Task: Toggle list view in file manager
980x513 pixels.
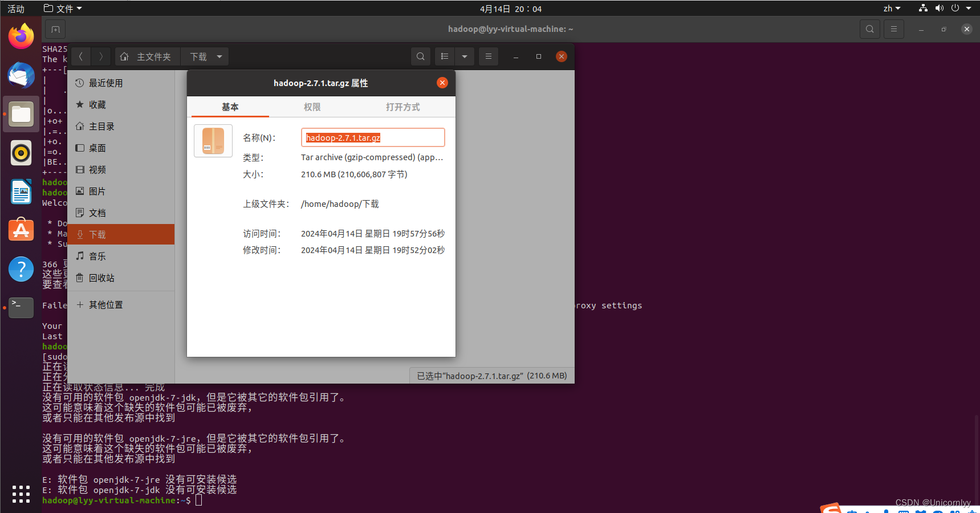Action: click(445, 56)
